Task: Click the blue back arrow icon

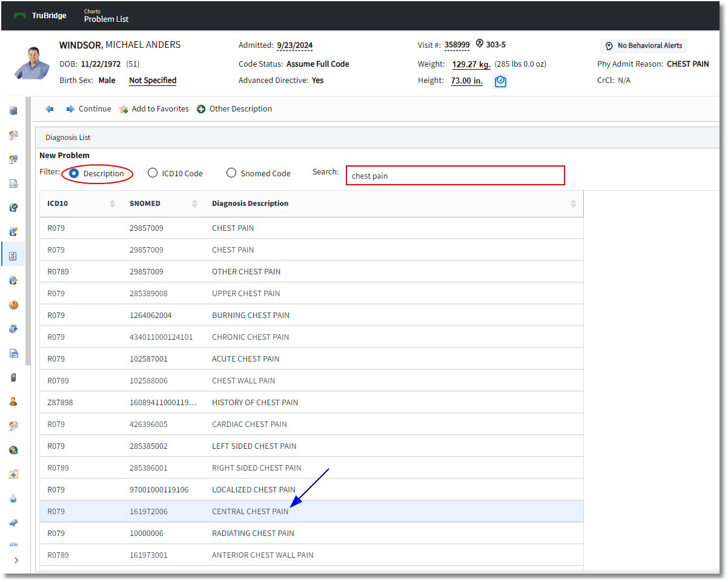Action: (x=50, y=109)
